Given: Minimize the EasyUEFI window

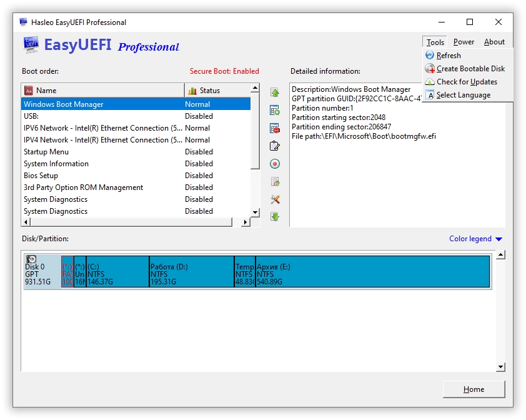Looking at the screenshot, I should click(442, 22).
